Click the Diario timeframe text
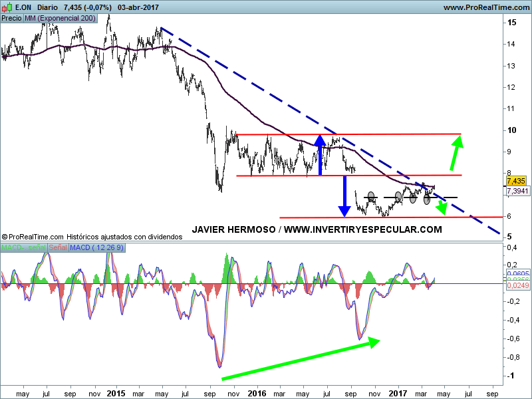The image size is (532, 399). click(47, 7)
